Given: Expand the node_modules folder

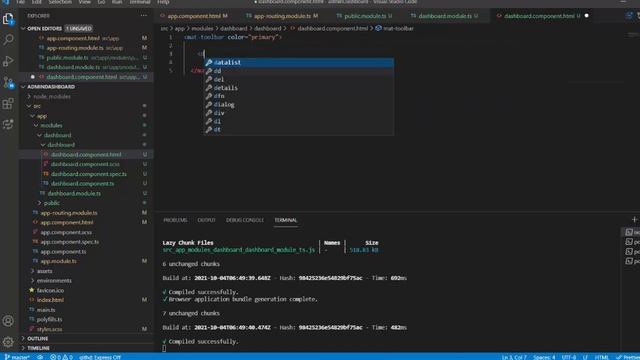Looking at the screenshot, I should (x=51, y=97).
